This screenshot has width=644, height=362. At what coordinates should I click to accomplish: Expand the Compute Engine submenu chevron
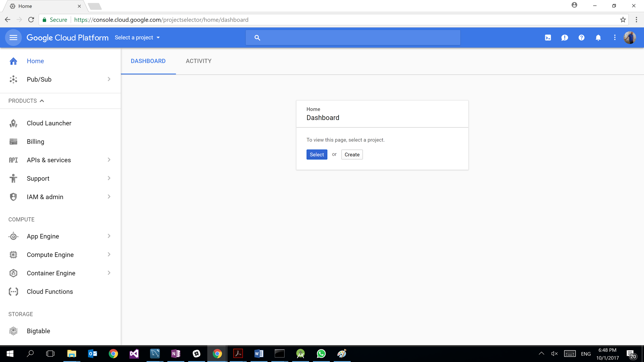[x=109, y=254]
